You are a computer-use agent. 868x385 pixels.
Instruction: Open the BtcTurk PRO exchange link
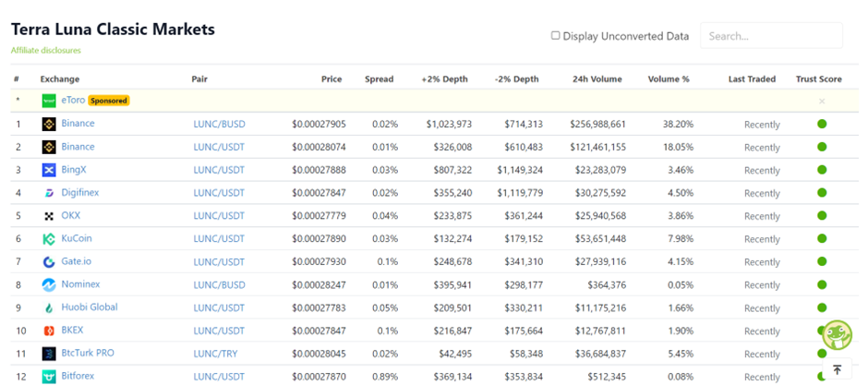pyautogui.click(x=88, y=353)
